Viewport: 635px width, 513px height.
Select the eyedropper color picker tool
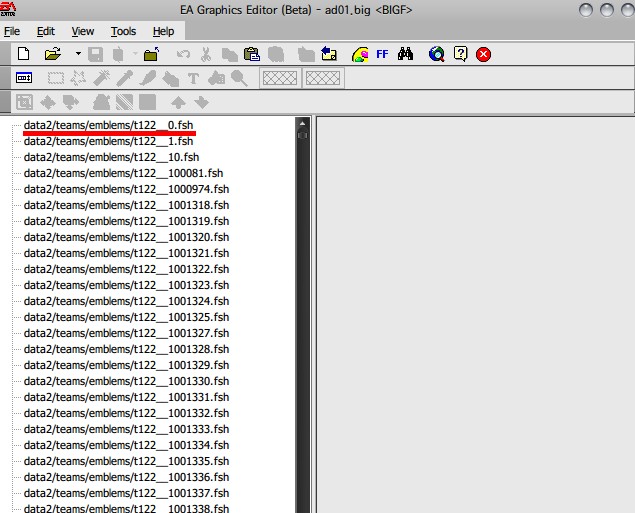coord(125,78)
